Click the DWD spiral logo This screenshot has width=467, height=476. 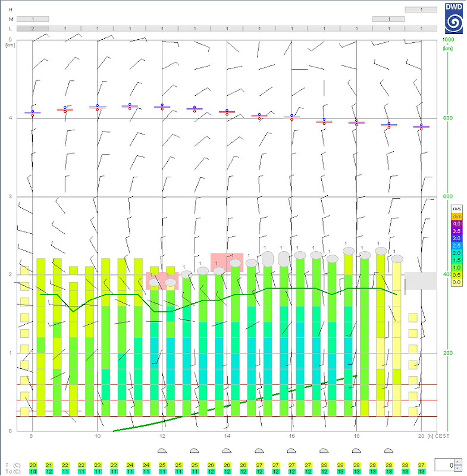coord(454,18)
